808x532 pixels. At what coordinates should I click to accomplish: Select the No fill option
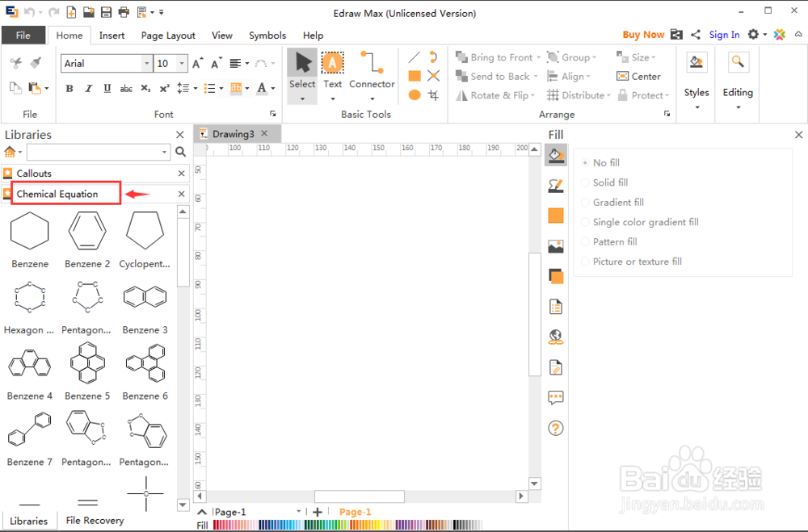(x=601, y=163)
